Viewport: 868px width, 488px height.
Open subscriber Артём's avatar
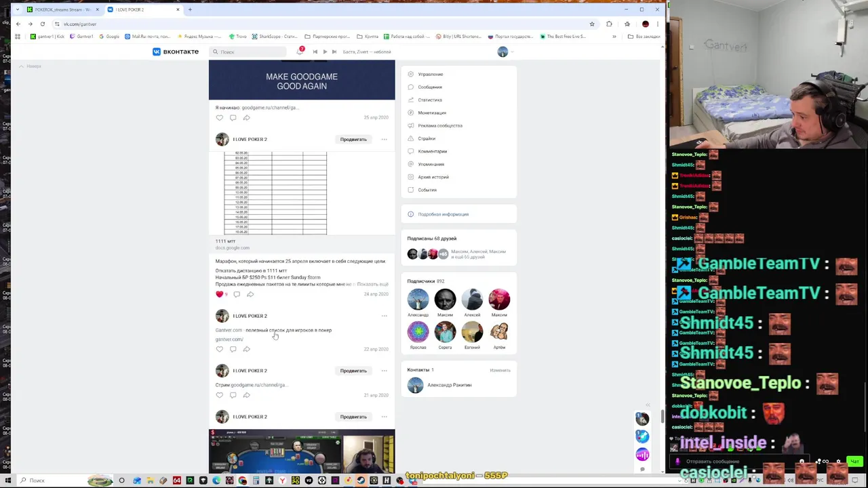499,332
